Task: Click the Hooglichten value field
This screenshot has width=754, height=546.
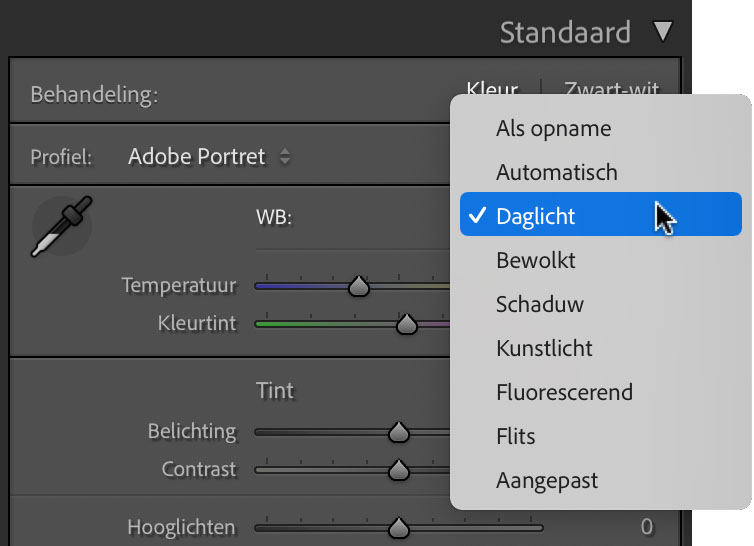Action: point(647,527)
